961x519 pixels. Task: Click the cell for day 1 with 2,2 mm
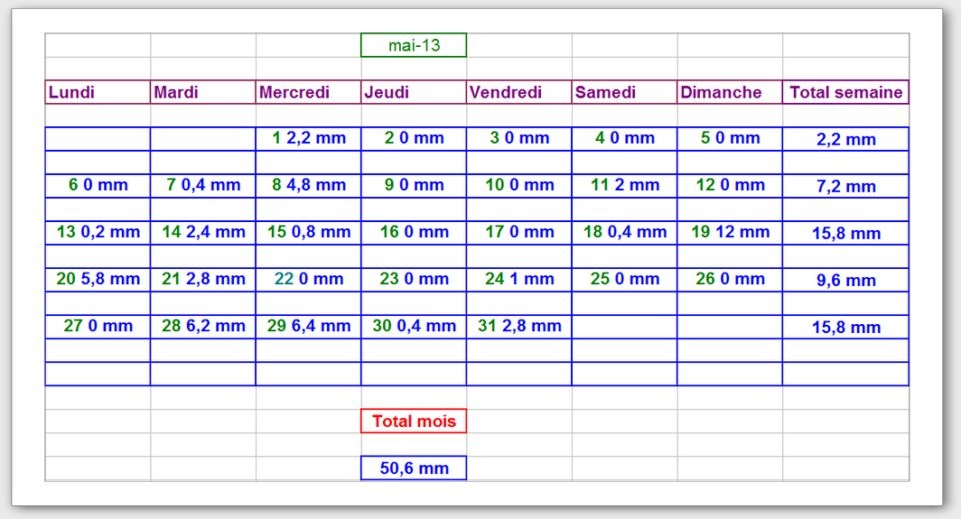(308, 138)
